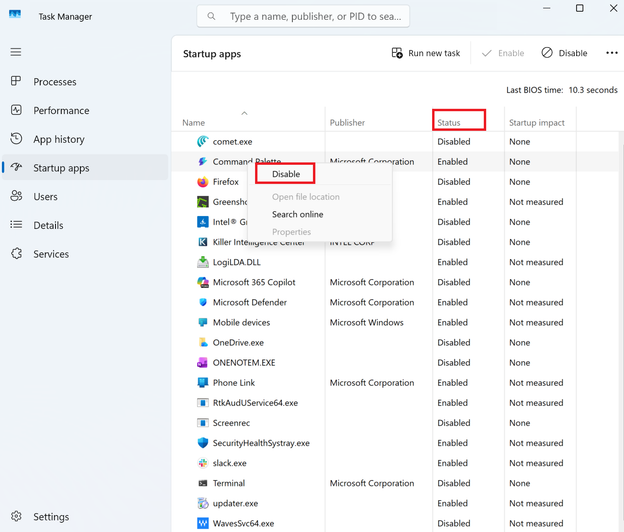Click the WavesSvc64.exe icon

tap(203, 523)
